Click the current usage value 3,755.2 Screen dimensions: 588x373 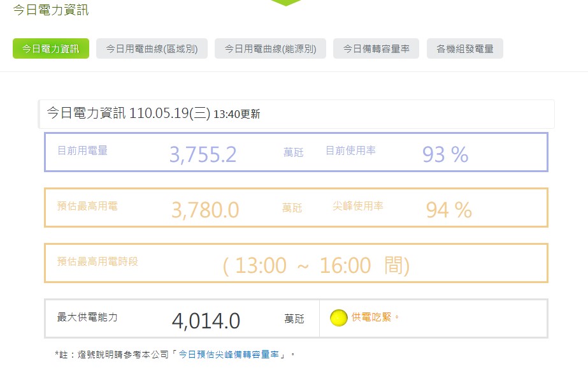point(203,154)
